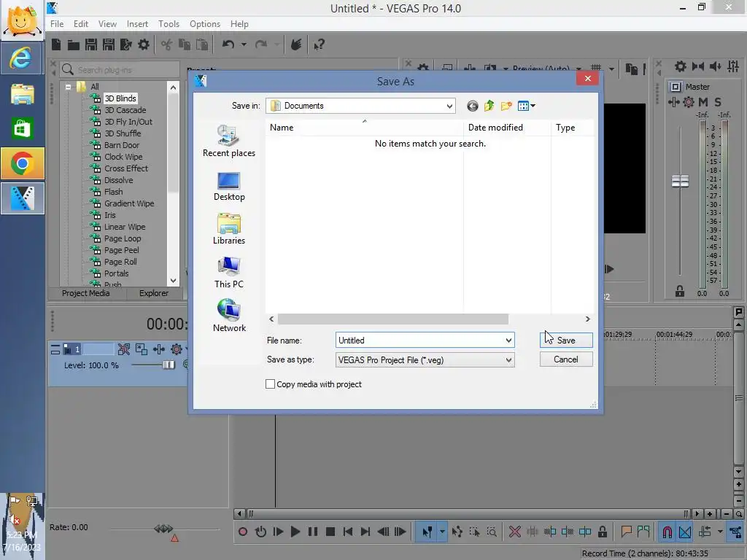
Task: Open the Undo history dropdown arrow
Action: [x=244, y=44]
